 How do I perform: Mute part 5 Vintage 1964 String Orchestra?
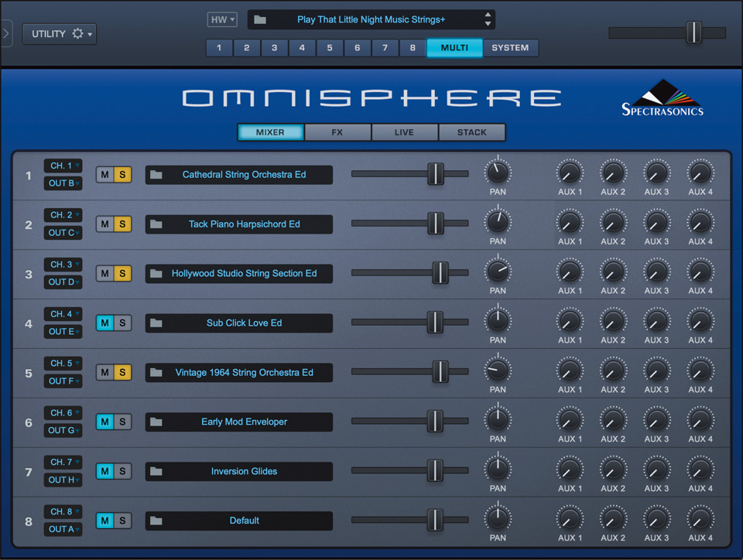click(x=104, y=373)
